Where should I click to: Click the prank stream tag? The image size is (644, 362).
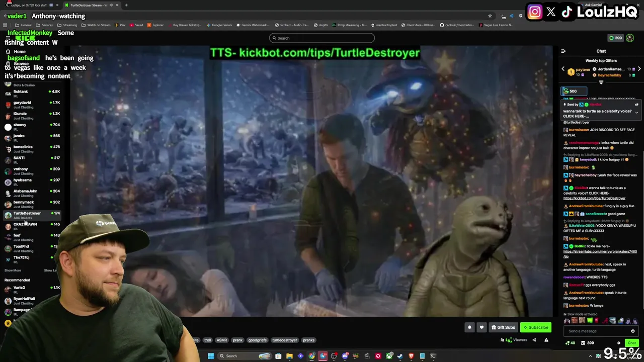point(237,340)
